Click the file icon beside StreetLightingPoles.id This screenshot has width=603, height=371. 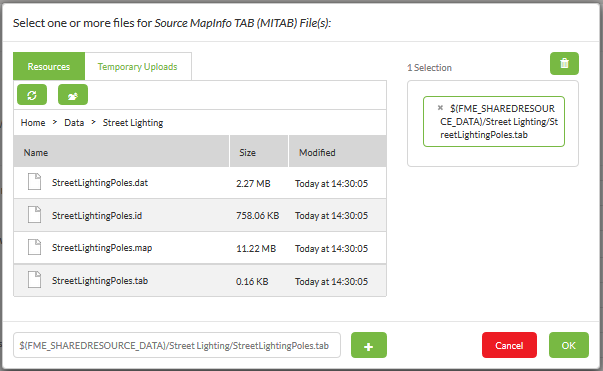click(34, 215)
